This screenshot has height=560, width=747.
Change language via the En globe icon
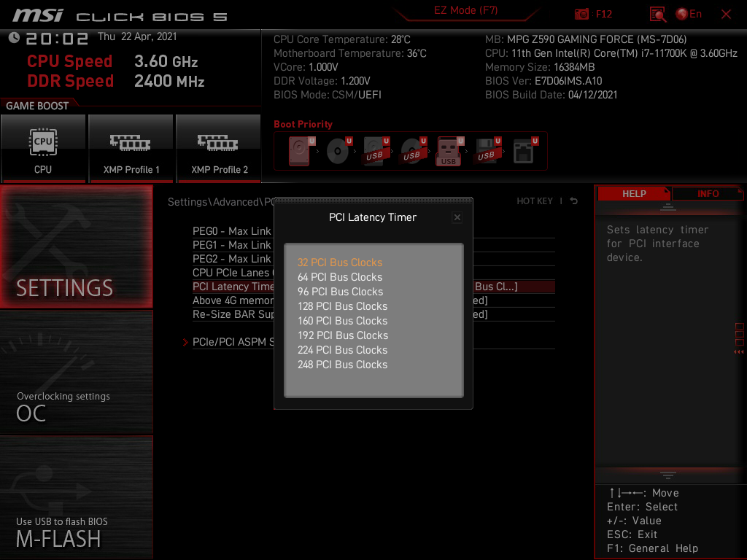[689, 14]
